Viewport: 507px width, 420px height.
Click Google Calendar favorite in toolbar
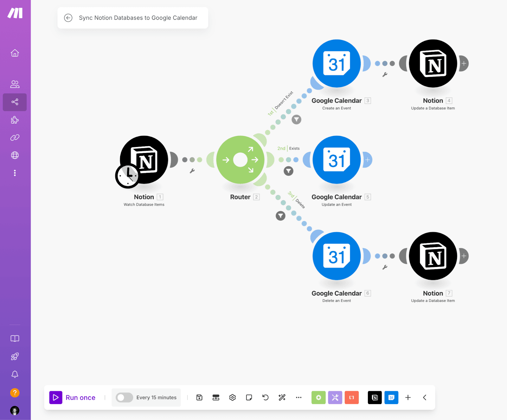point(391,398)
